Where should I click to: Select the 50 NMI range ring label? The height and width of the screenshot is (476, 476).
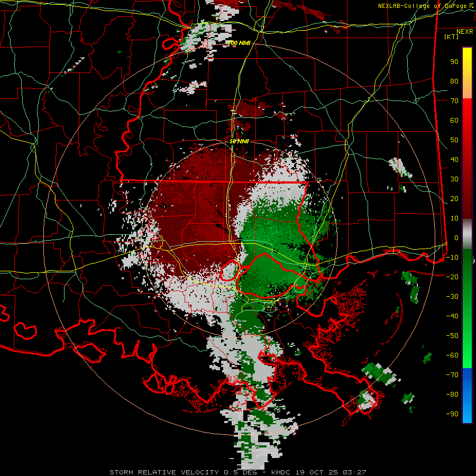coord(239,141)
